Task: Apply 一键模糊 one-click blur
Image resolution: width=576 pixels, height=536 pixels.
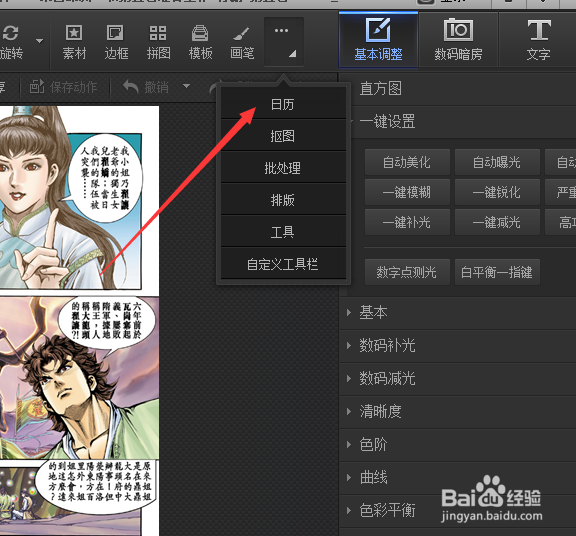Action: coord(407,192)
